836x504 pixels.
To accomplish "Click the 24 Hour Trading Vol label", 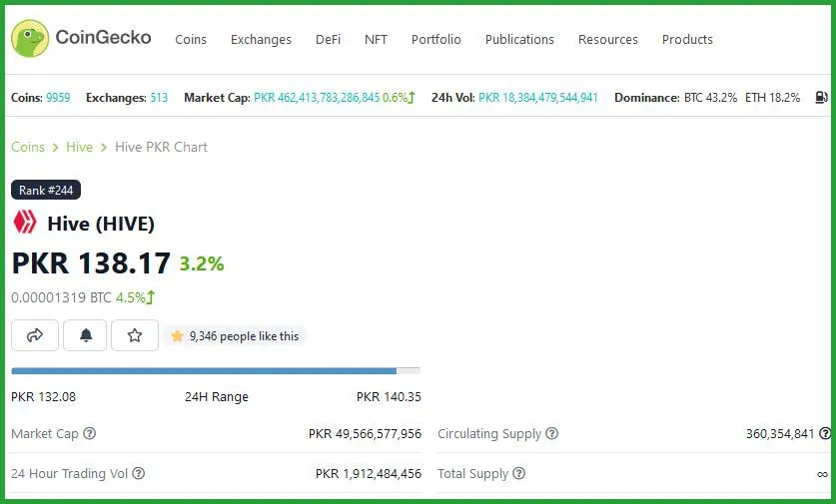I will click(69, 474).
